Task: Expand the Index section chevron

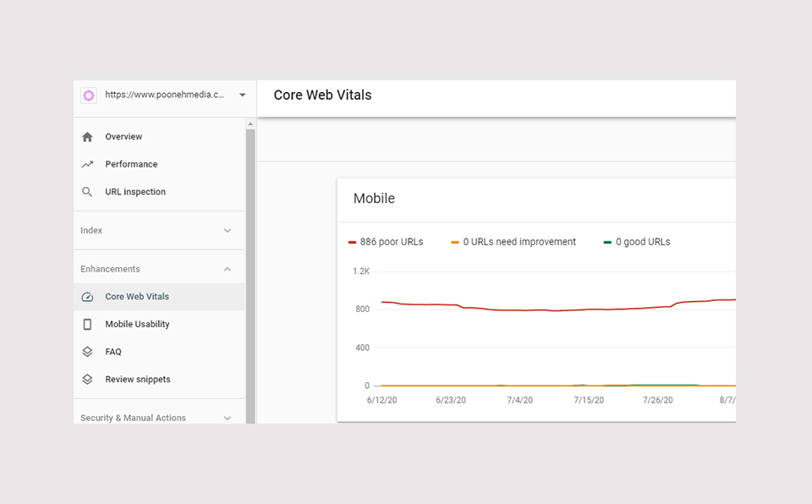Action: point(228,231)
